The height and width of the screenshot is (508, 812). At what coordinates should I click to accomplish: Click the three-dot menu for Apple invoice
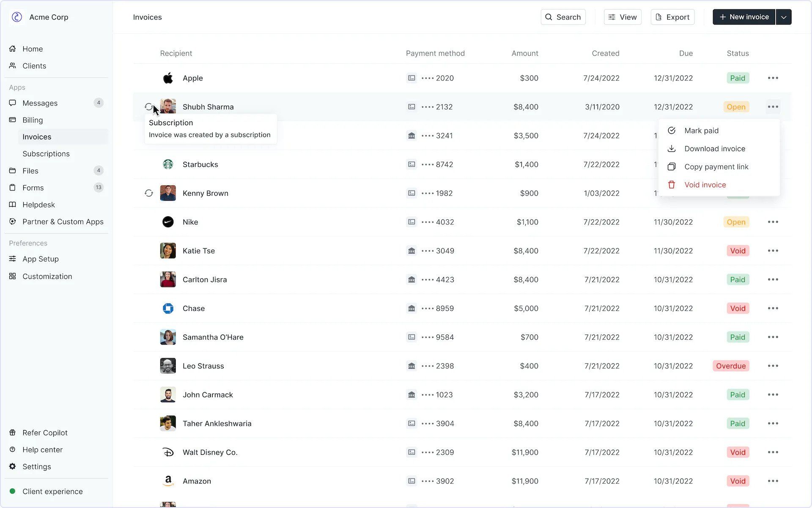773,78
